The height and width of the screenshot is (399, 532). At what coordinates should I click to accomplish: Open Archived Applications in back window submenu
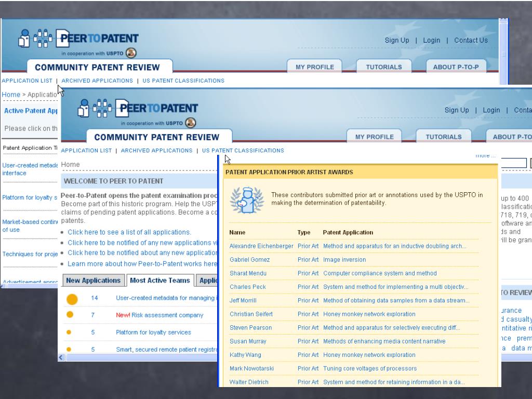tap(97, 81)
